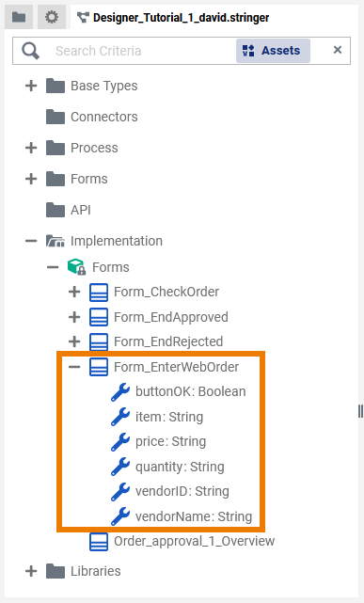Toggle the Assets filter button
Viewport: 364px width, 603px height.
coord(273,51)
